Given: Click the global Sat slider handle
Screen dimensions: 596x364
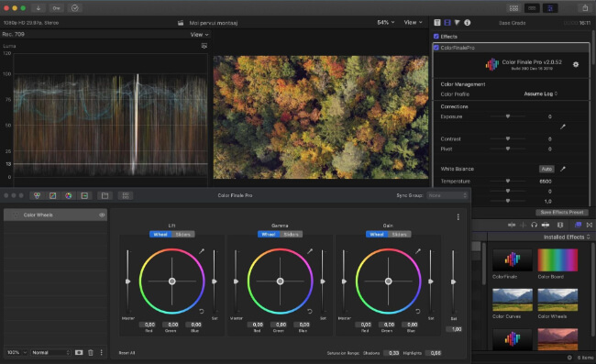Looking at the screenshot, I should (x=453, y=281).
